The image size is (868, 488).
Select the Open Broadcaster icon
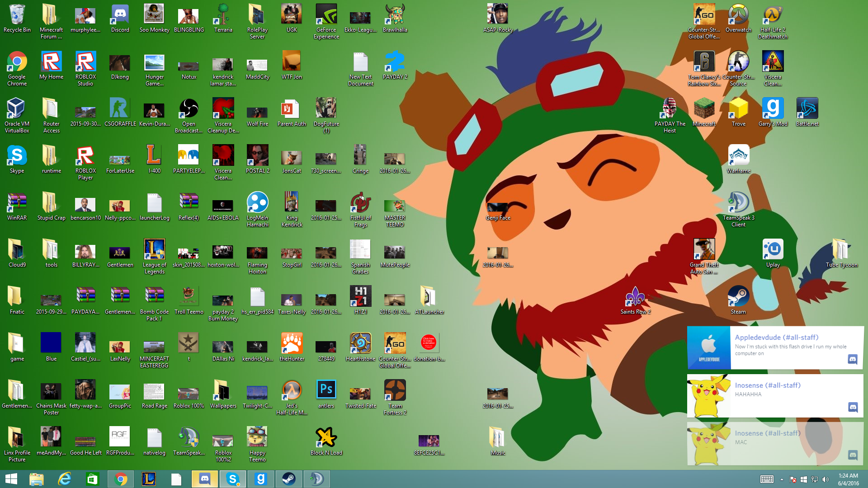[x=189, y=116]
